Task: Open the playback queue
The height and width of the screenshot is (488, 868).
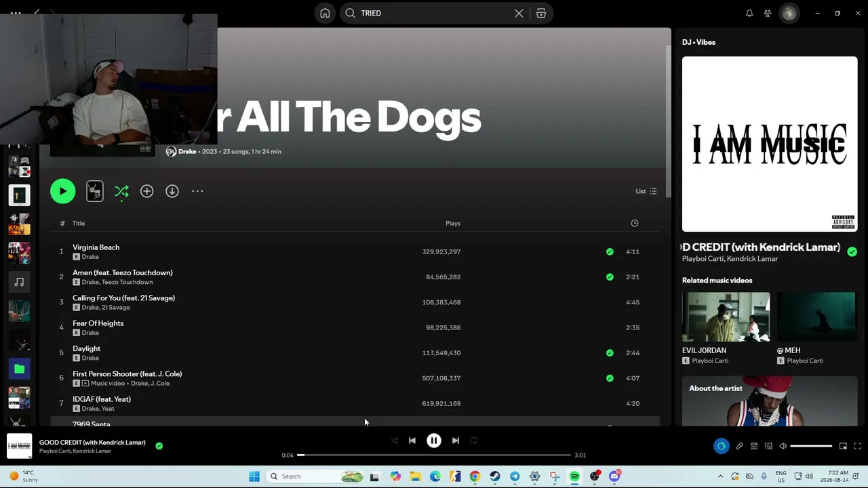Action: click(x=754, y=446)
